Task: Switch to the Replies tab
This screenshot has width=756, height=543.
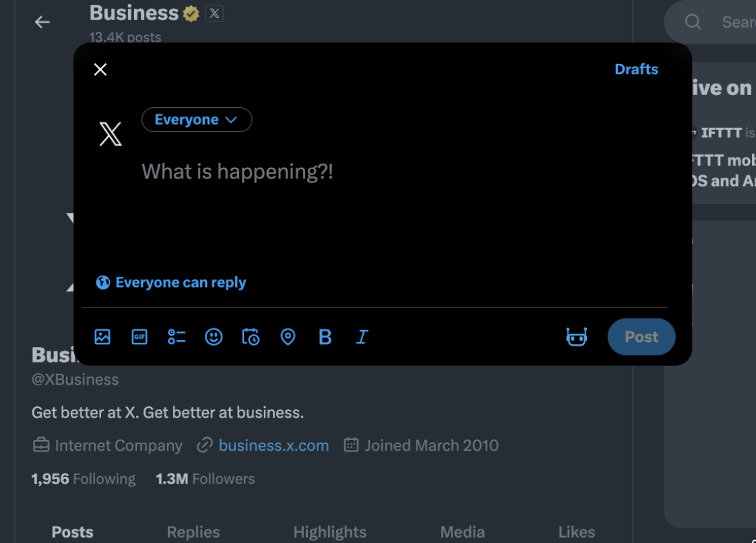Action: click(193, 532)
